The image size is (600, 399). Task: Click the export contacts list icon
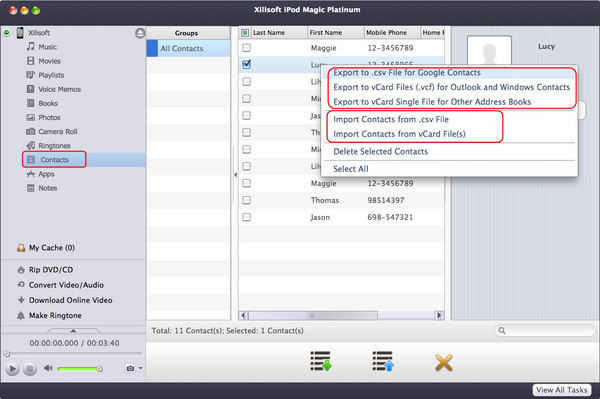pyautogui.click(x=321, y=361)
